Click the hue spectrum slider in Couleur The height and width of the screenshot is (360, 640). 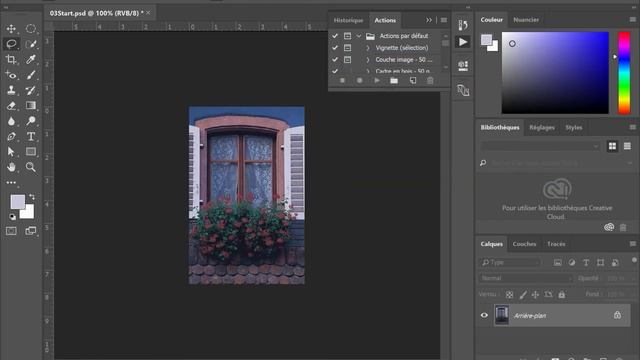pyautogui.click(x=624, y=73)
